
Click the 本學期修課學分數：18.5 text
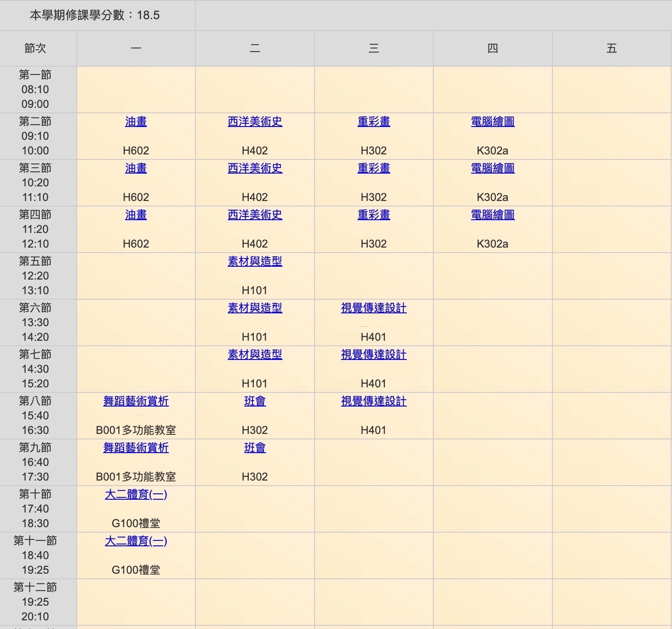[95, 15]
